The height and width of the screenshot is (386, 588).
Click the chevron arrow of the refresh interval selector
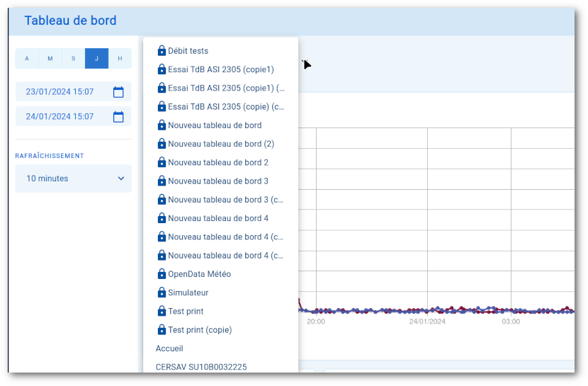(x=120, y=178)
